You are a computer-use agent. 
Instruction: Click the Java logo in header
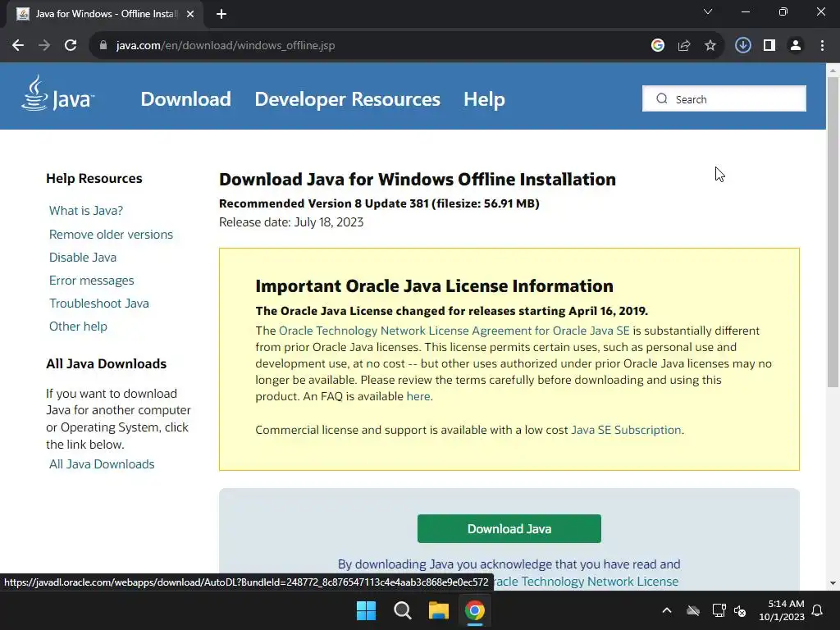pos(58,94)
